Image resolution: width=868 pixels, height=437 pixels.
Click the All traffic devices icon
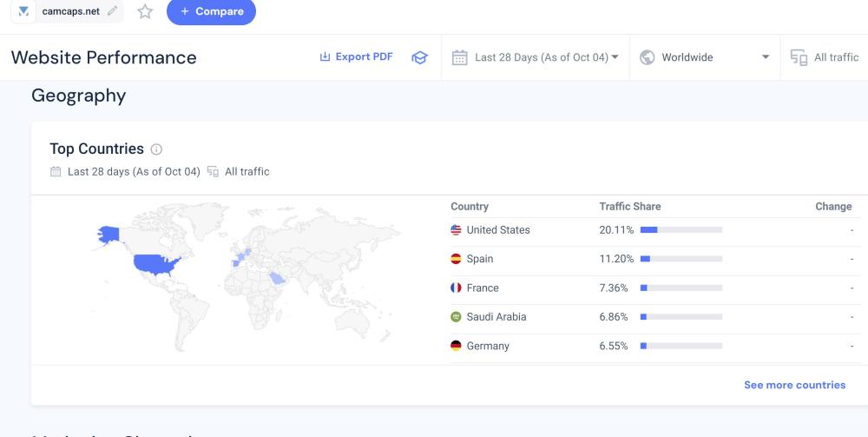tap(799, 57)
